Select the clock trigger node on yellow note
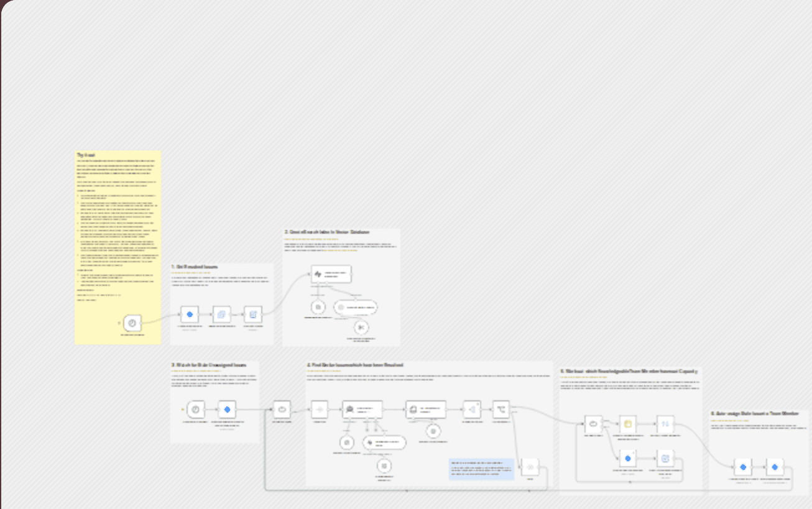The width and height of the screenshot is (812, 509). tap(132, 323)
